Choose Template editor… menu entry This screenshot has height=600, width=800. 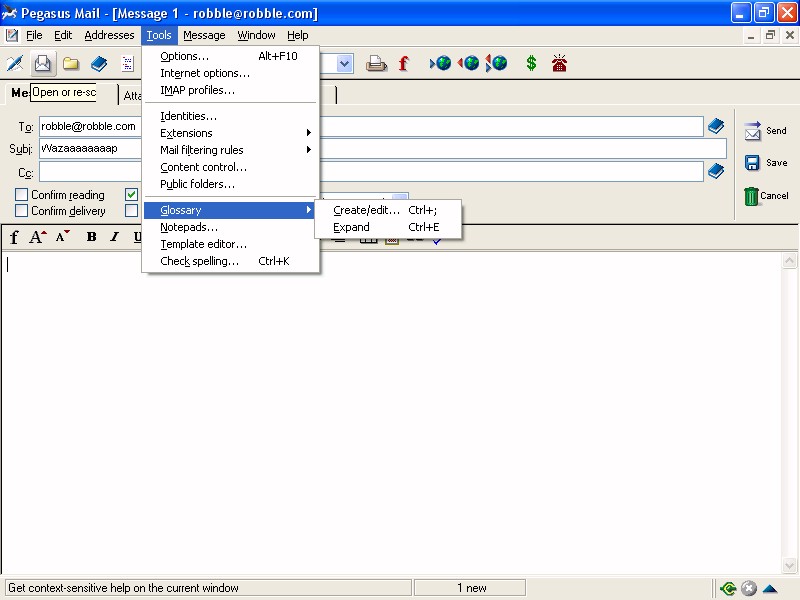click(x=231, y=244)
